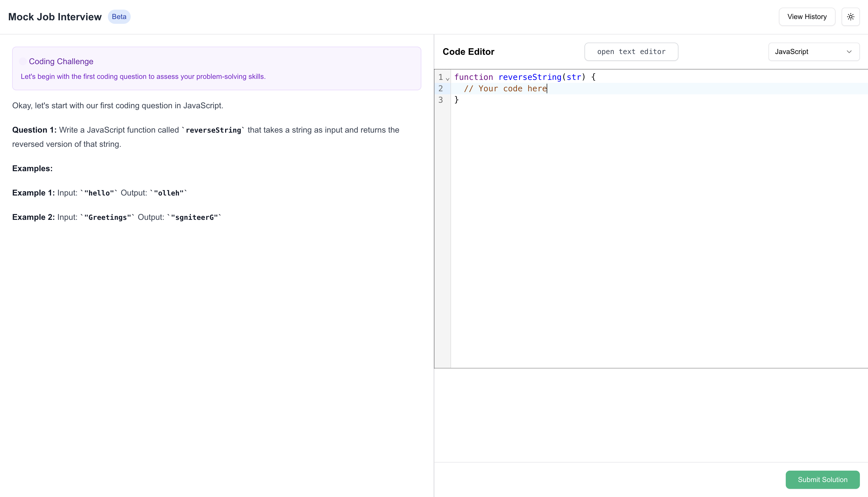The height and width of the screenshot is (497, 868).
Task: Click the circle icon beside Coding Challenge
Action: (23, 61)
